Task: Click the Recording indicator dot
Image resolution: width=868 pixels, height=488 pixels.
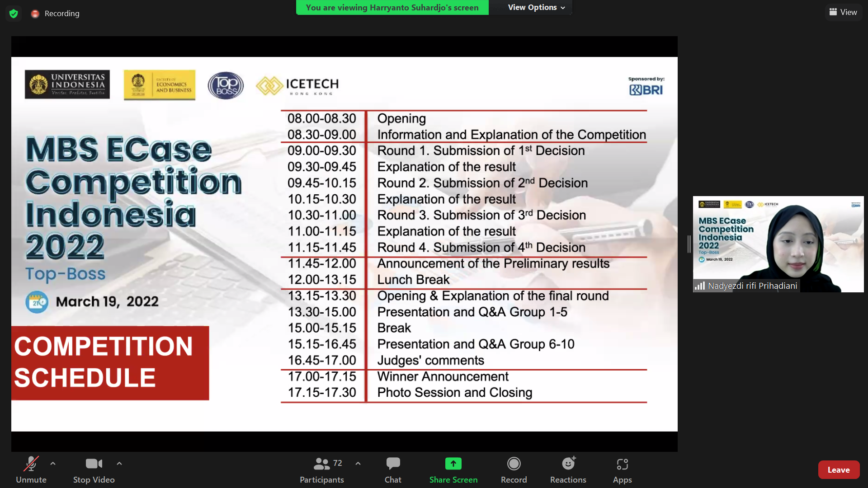Action: tap(35, 14)
